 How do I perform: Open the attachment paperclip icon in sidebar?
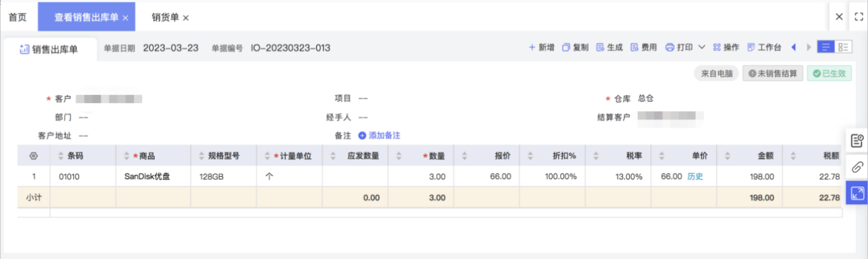[x=857, y=167]
